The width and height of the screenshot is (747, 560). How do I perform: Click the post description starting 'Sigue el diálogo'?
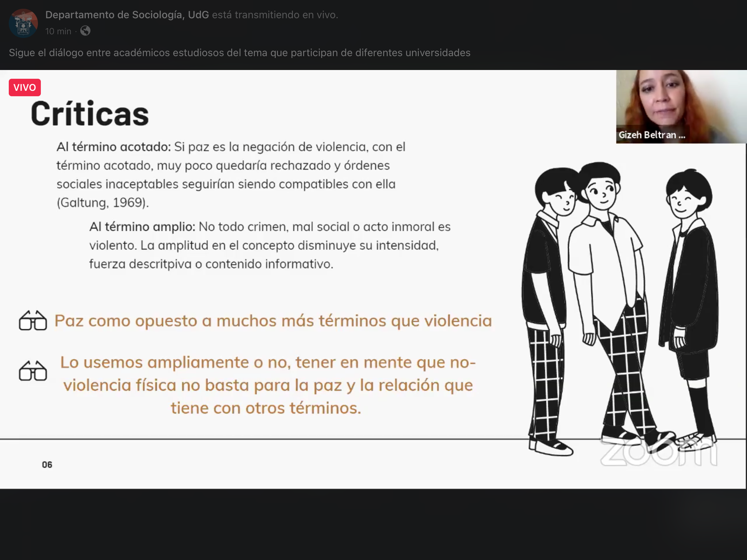point(239,53)
